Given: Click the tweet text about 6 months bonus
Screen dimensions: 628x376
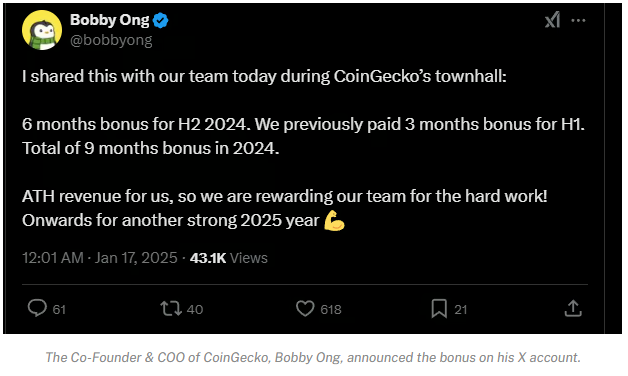Looking at the screenshot, I should pyautogui.click(x=303, y=136).
